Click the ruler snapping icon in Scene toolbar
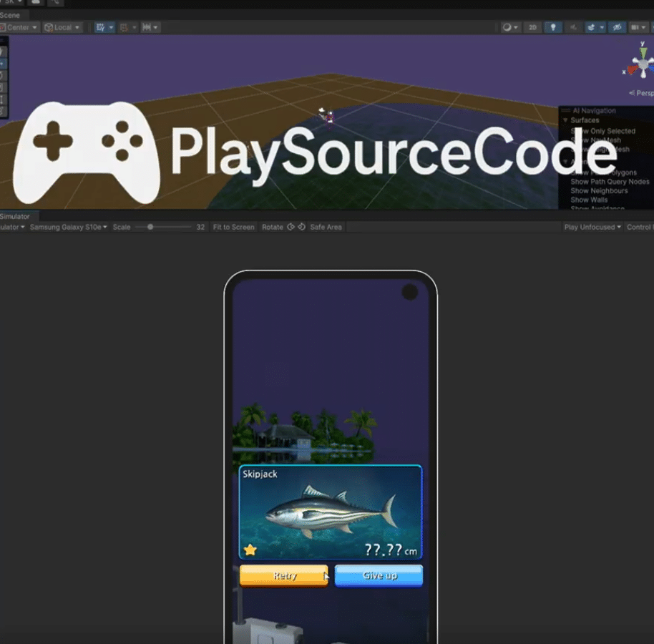Viewport: 654px width, 644px height. 147,27
